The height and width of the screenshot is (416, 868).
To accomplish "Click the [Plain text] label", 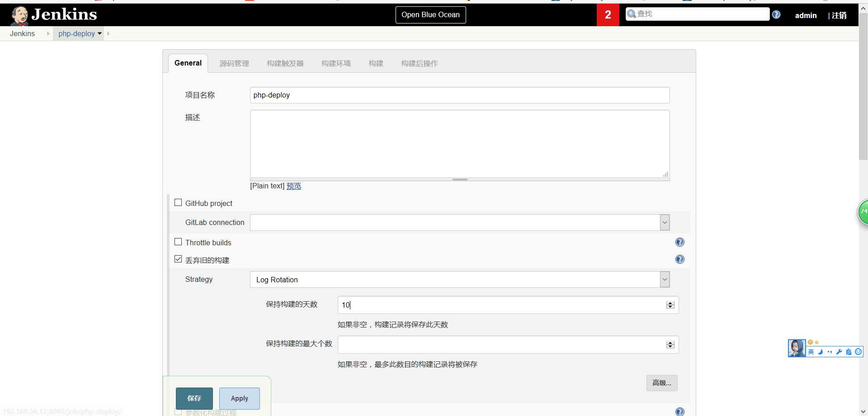I will [267, 186].
